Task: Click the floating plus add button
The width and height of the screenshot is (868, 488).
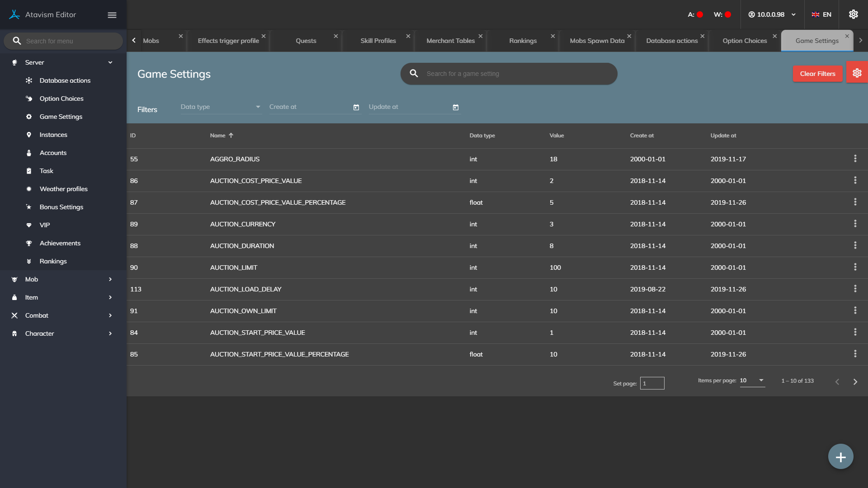Action: [840, 457]
